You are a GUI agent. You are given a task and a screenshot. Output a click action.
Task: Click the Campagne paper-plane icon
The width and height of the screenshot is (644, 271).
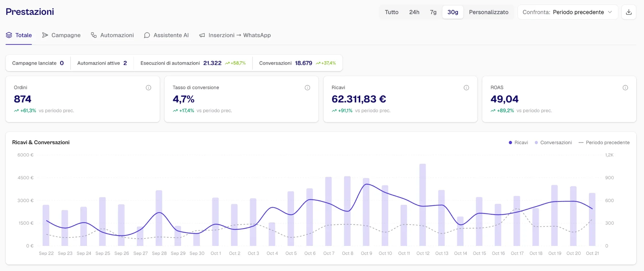point(45,35)
